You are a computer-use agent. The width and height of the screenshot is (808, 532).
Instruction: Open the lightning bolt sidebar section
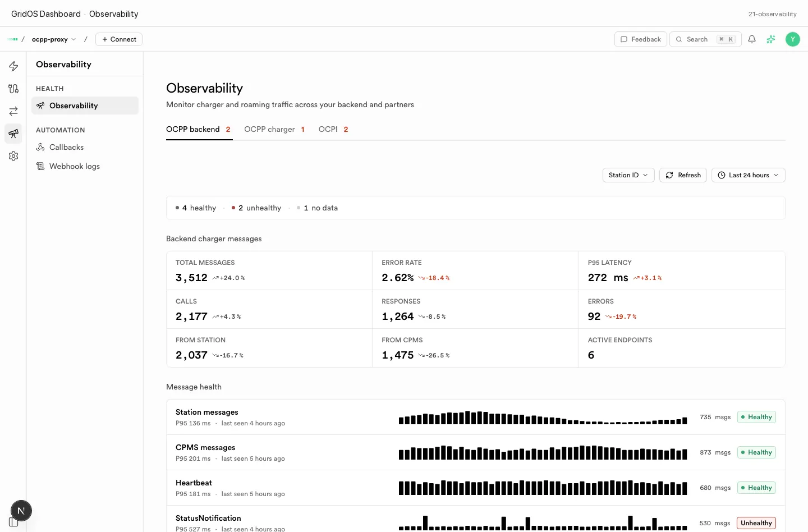coord(13,66)
